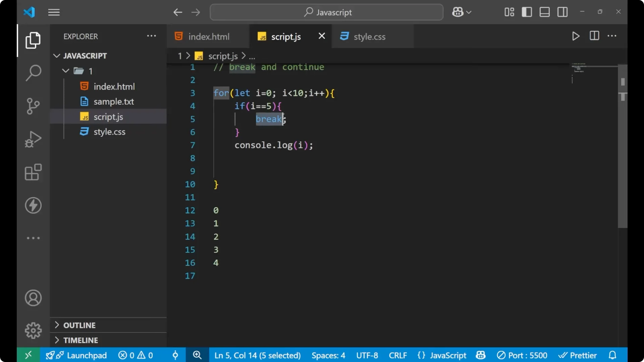This screenshot has width=644, height=362.
Task: Open the Extensions view
Action: (33, 172)
